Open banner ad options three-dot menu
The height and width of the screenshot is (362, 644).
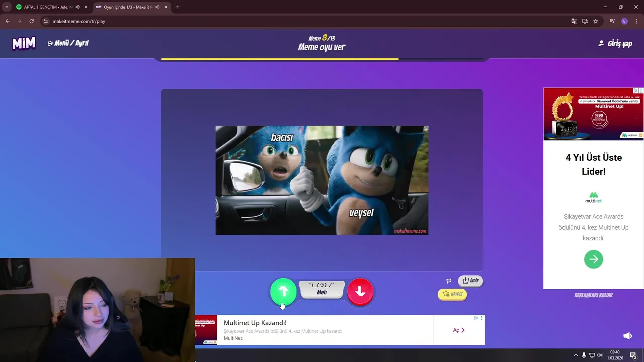click(481, 318)
